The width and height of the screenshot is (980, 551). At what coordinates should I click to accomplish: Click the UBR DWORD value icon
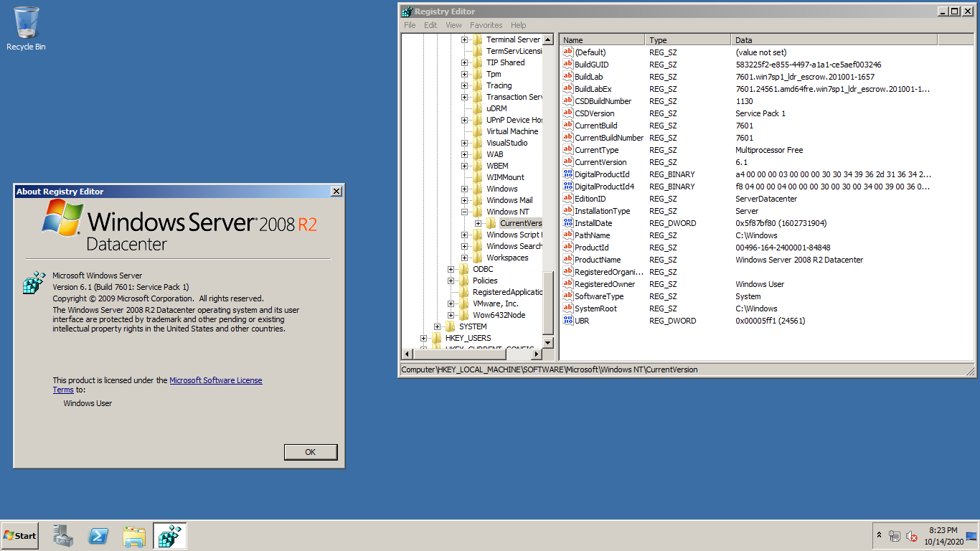pyautogui.click(x=567, y=321)
